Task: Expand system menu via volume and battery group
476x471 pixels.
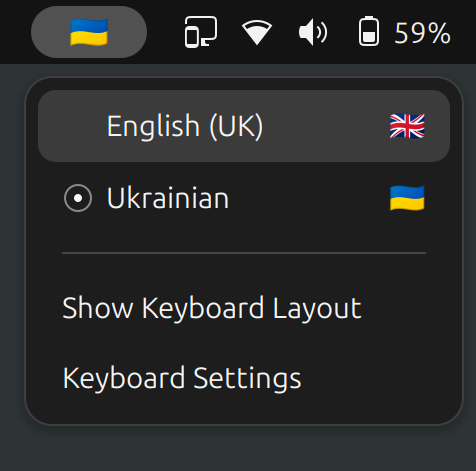Action: pos(318,32)
